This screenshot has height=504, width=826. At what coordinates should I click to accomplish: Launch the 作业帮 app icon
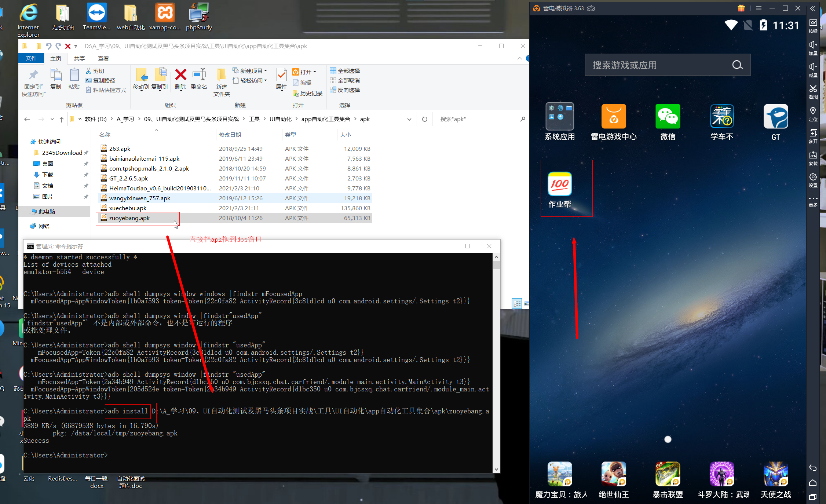coord(560,184)
